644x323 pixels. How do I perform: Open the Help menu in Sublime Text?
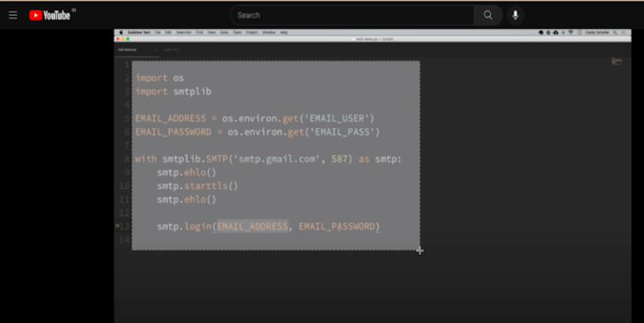[x=283, y=33]
